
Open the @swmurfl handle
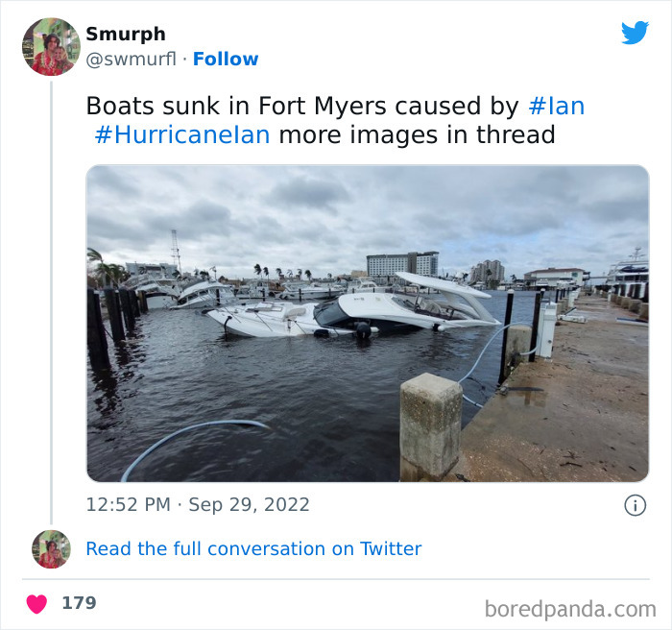coord(132,59)
